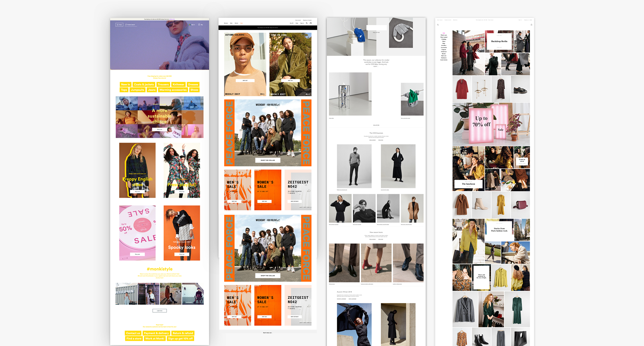644x346 pixels.
Task: Open the COS green garment on stone image
Action: pyautogui.click(x=412, y=99)
